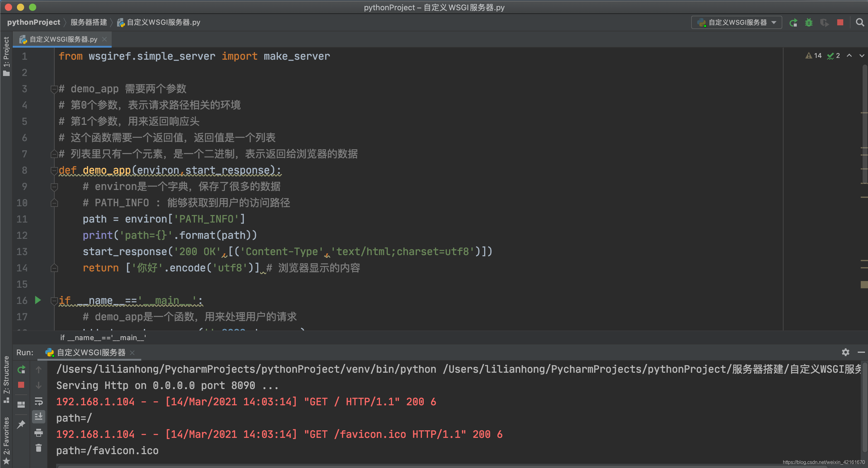The image size is (868, 468).
Task: Click print call on line 12
Action: coord(98,235)
